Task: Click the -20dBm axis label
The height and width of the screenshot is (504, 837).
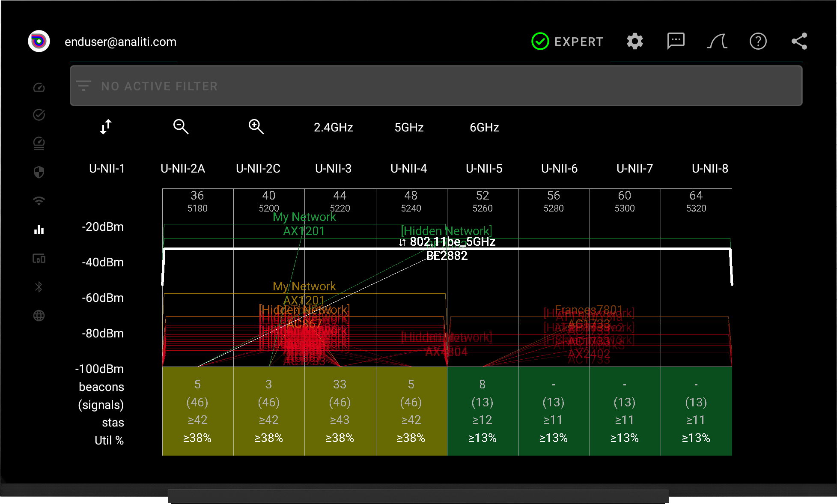Action: pos(103,227)
